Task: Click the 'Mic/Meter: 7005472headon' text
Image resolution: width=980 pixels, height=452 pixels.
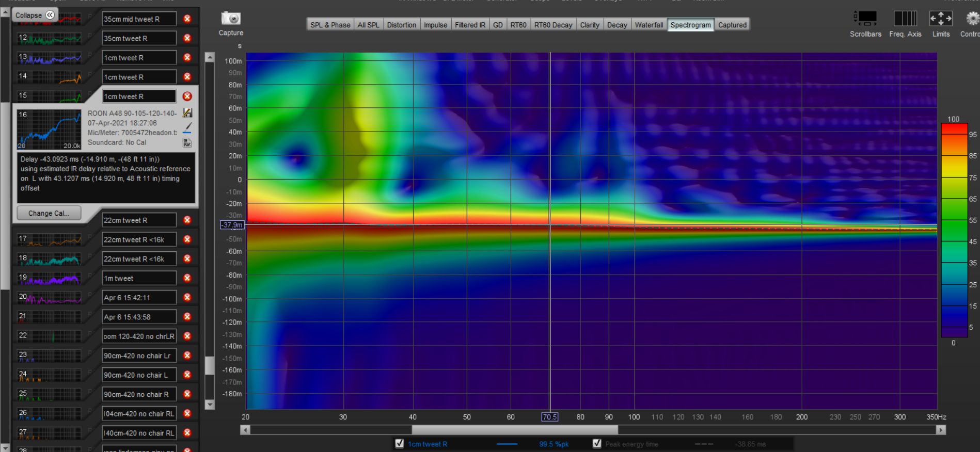Action: point(132,133)
